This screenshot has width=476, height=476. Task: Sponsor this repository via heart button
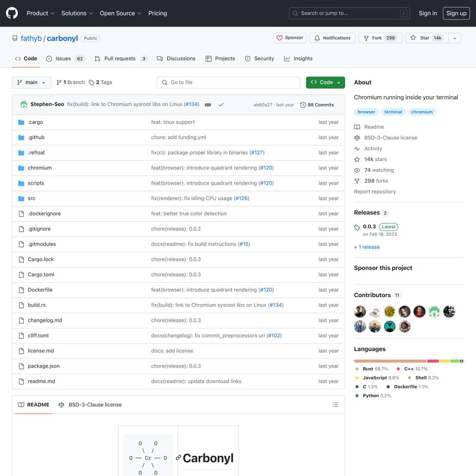pos(289,38)
